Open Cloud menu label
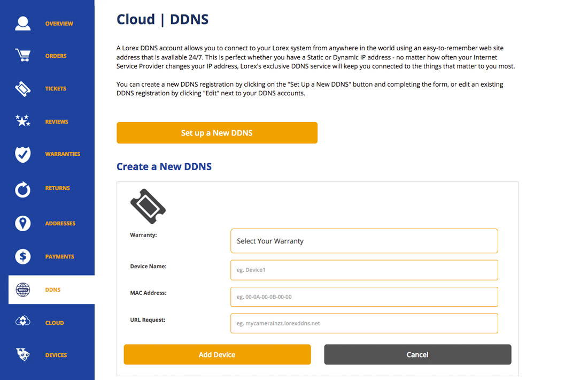 pyautogui.click(x=55, y=323)
